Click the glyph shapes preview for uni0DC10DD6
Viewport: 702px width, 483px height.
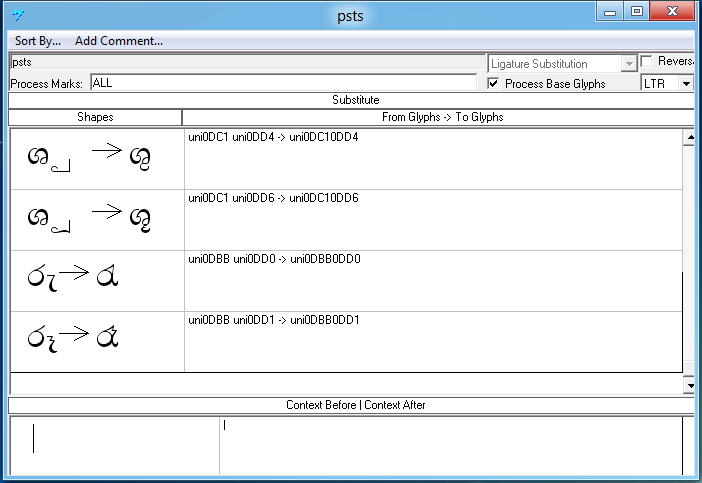pyautogui.click(x=97, y=220)
